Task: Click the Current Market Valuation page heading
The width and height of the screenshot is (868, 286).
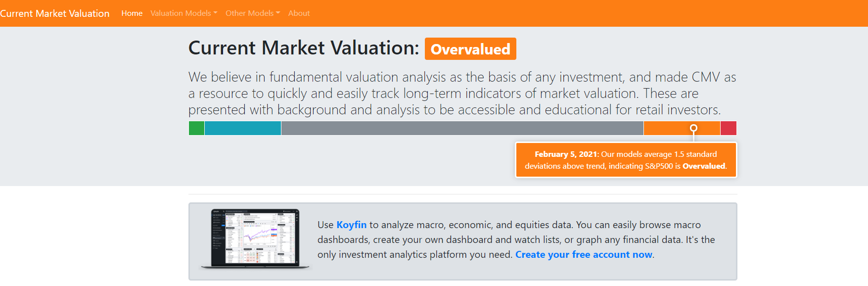Action: [x=304, y=48]
